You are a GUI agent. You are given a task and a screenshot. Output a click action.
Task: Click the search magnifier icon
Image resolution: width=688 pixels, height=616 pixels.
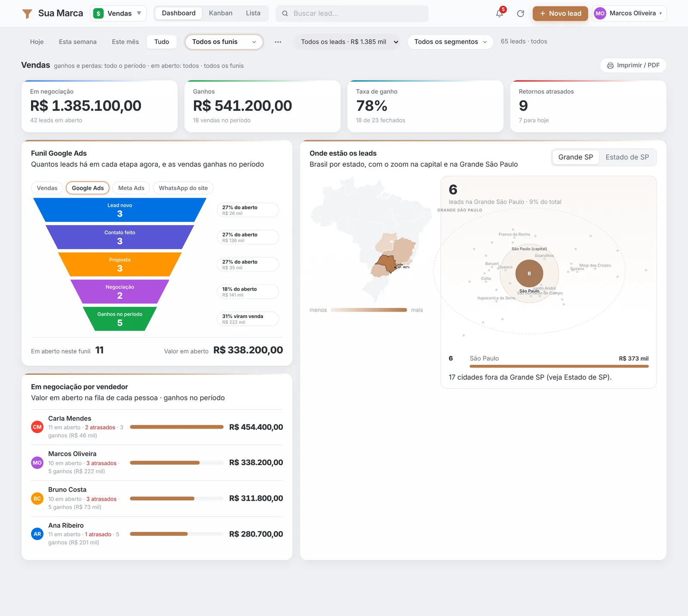[285, 13]
